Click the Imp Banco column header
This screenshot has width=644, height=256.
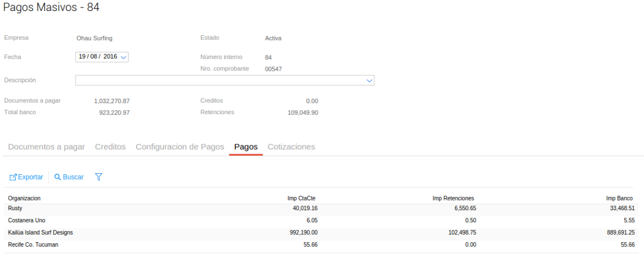point(619,198)
